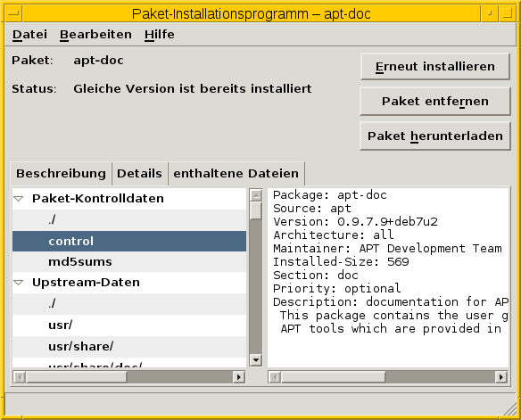The width and height of the screenshot is (521, 420).
Task: Select the usr/ entry
Action: [129, 325]
